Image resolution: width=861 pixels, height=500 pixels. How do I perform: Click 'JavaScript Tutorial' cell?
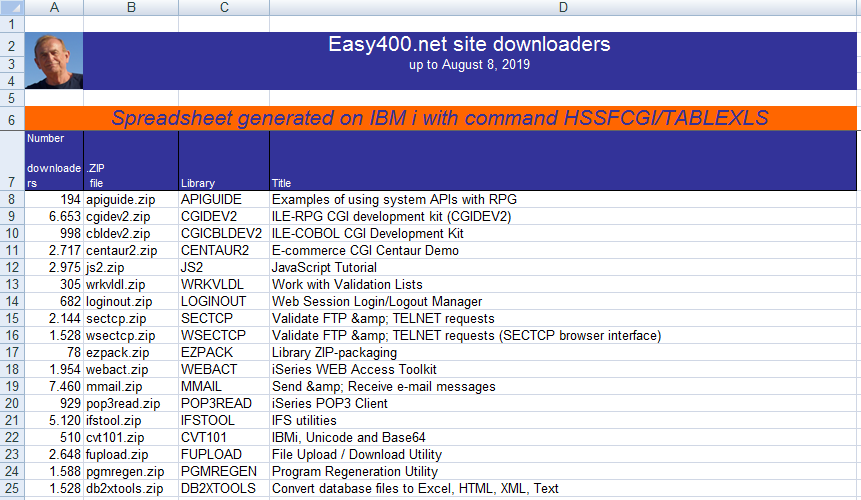(563, 267)
